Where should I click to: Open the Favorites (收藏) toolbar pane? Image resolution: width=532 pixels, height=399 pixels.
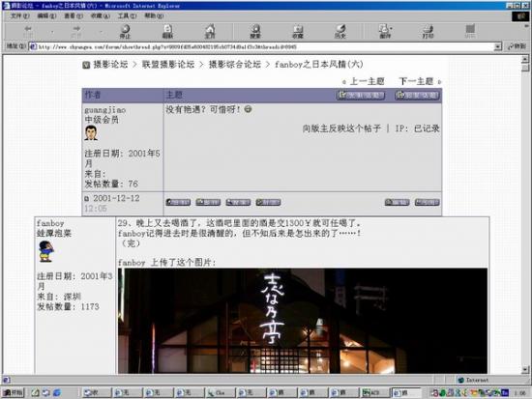(298, 31)
